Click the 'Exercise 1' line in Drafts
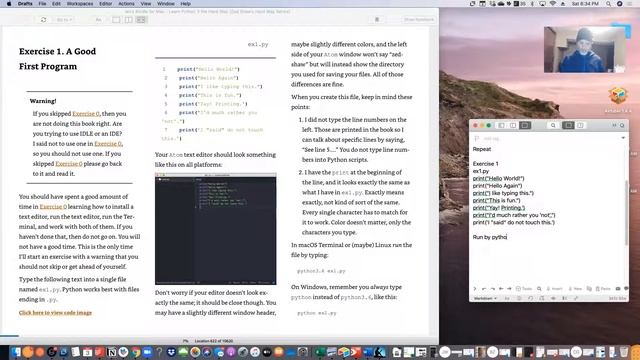The image size is (640, 360). 485,164
